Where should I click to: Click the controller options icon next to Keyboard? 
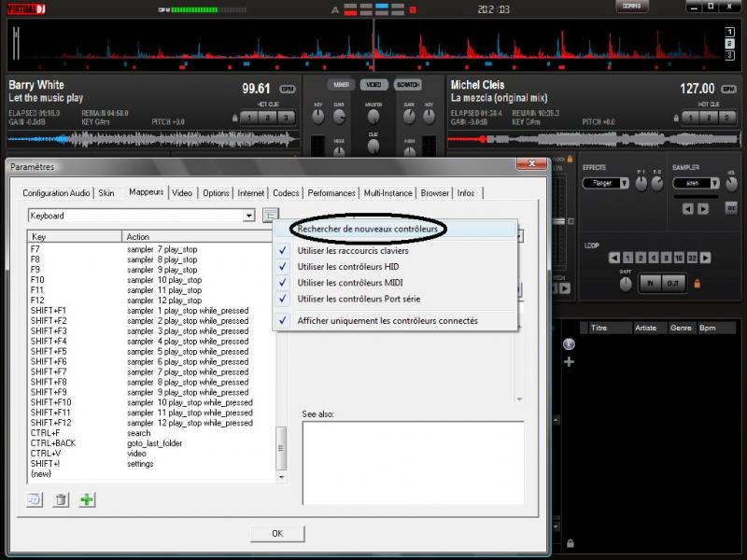[x=269, y=216]
